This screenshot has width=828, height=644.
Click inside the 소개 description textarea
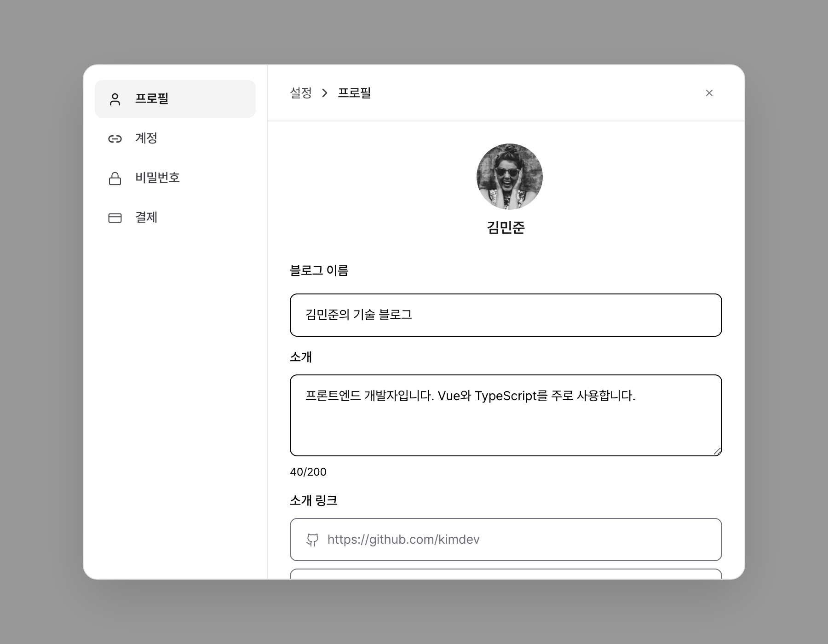click(506, 414)
